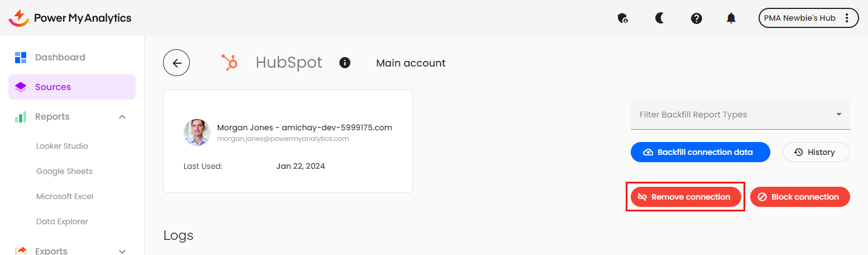868x255 pixels.
Task: Open Looker Studio reports
Action: click(x=62, y=146)
